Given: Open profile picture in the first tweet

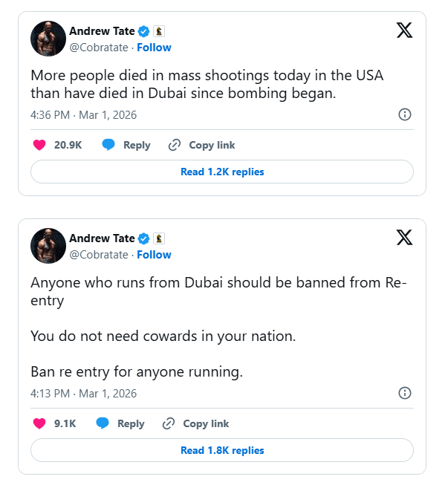Looking at the screenshot, I should [x=48, y=39].
